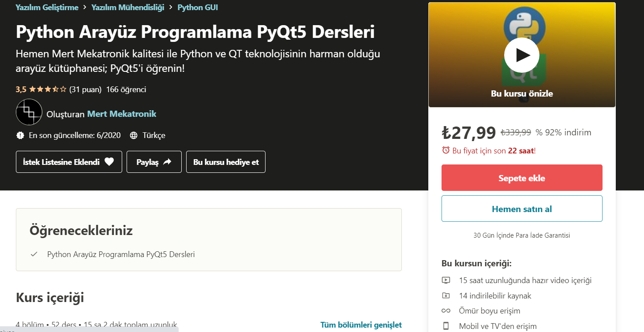Click the Bu kursu önizle label

522,93
